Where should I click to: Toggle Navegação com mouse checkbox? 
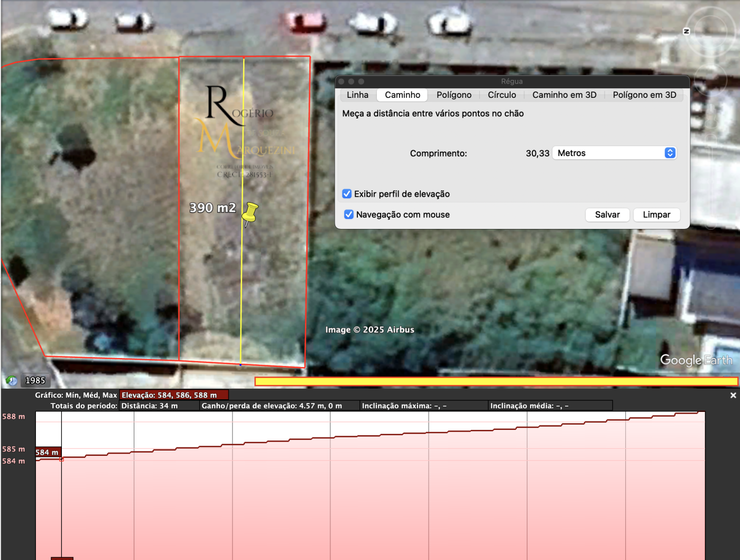pos(349,215)
